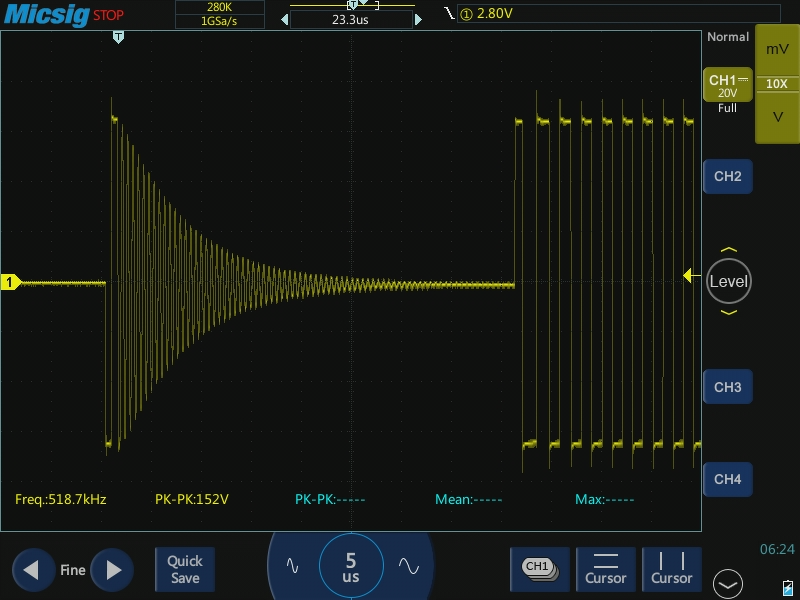Tap the battery status icon

(788, 587)
